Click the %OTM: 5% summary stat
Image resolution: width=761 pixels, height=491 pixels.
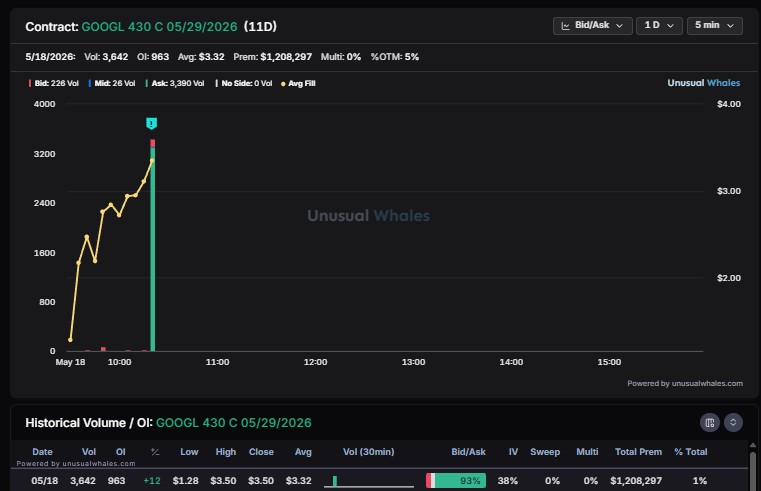pos(395,57)
